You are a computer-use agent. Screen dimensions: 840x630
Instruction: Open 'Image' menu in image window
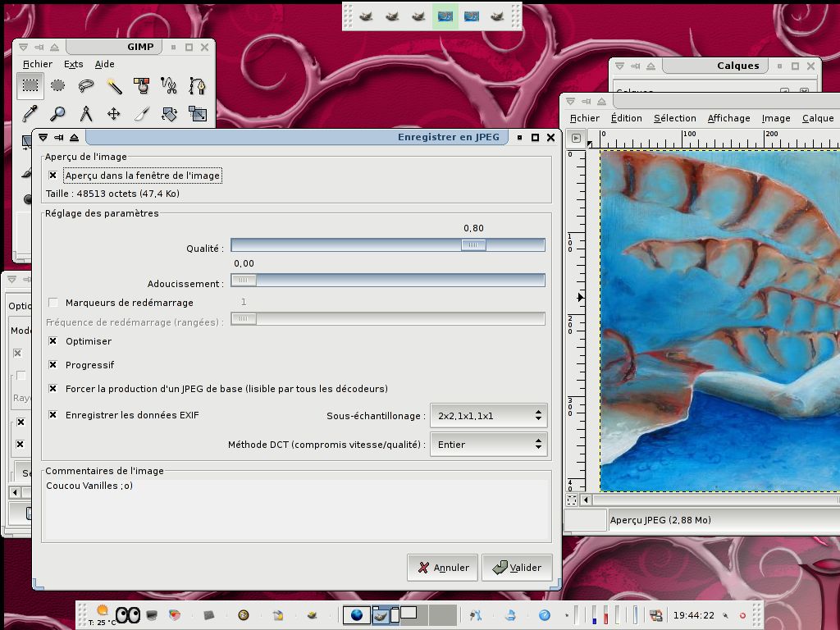click(776, 118)
